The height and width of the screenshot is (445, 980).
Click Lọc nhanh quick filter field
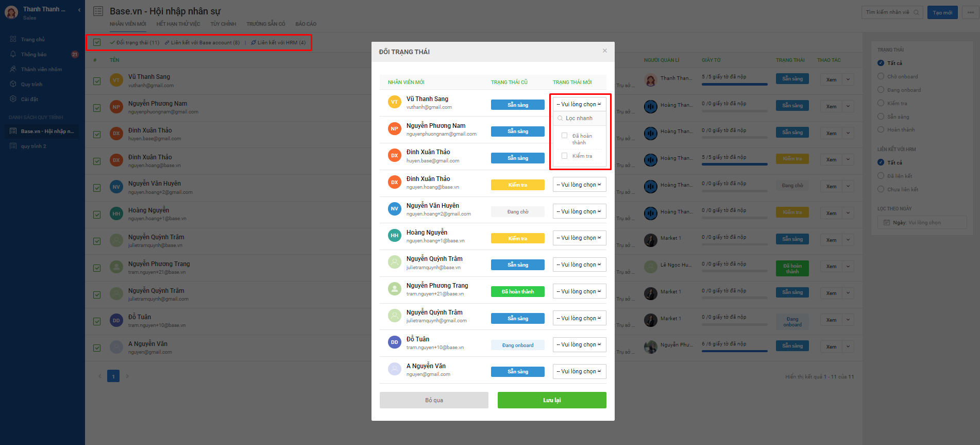point(579,118)
